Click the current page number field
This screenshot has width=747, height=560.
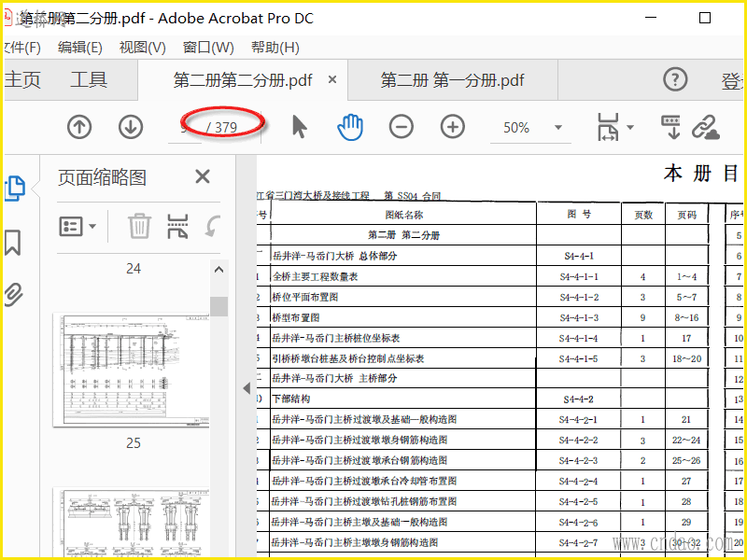[185, 128]
